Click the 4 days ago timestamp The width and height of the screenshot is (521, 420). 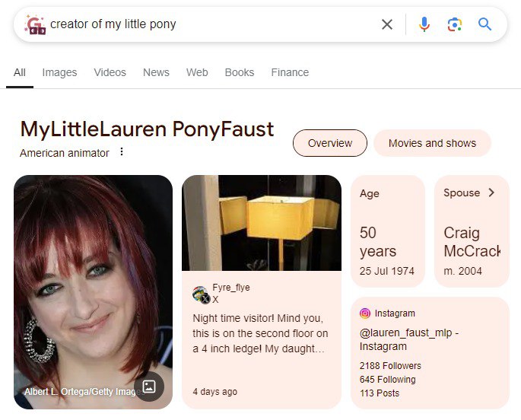[215, 391]
